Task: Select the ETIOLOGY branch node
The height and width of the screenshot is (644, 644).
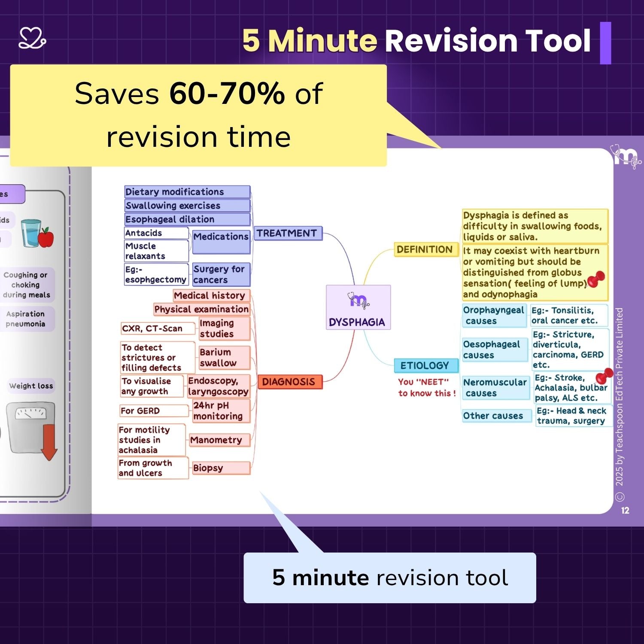Action: tap(425, 365)
